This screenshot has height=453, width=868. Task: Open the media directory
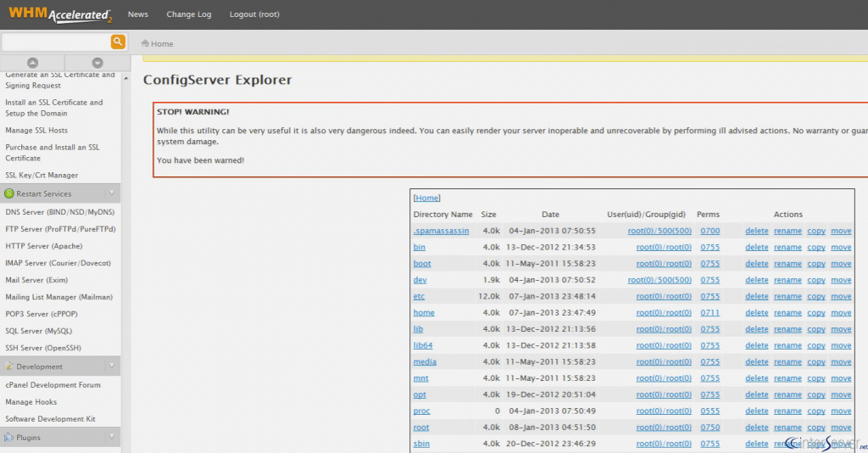coord(425,361)
